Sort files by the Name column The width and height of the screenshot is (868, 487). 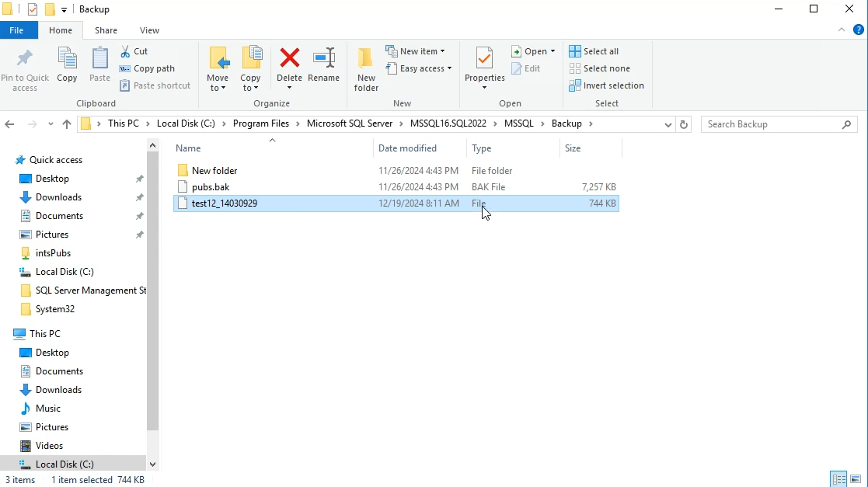(273, 148)
